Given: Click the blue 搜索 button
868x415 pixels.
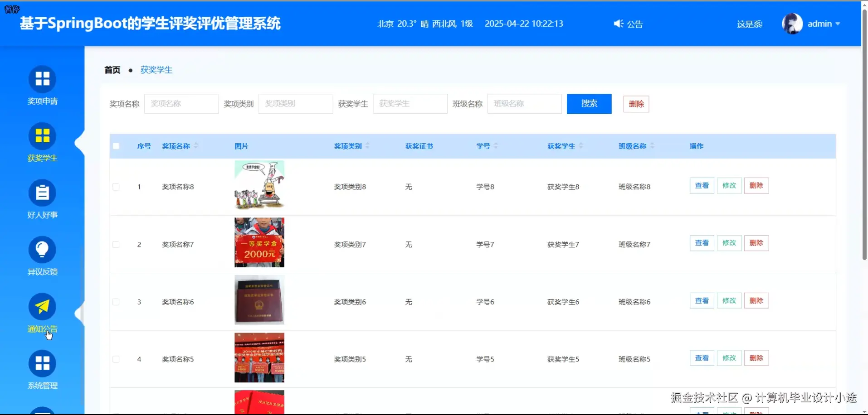Looking at the screenshot, I should pyautogui.click(x=589, y=104).
